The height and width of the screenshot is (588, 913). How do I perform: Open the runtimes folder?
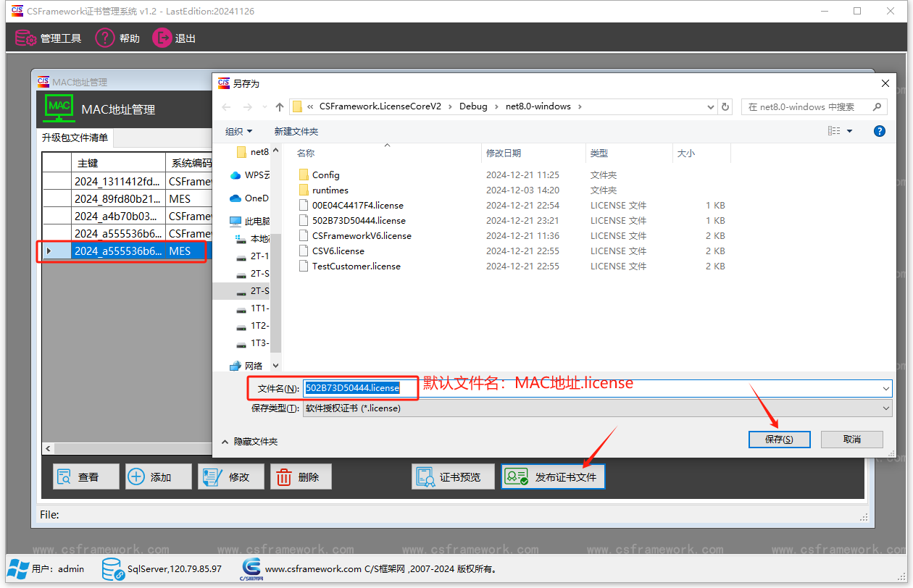click(x=323, y=190)
